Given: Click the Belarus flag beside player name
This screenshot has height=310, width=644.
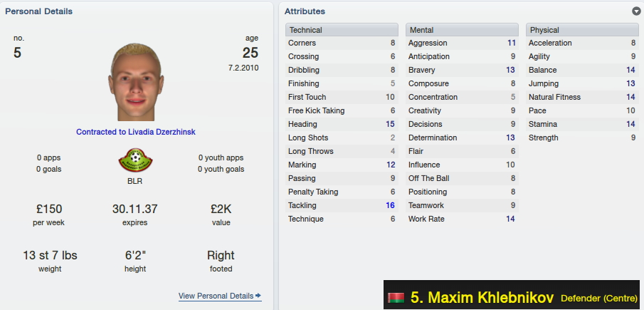Looking at the screenshot, I should [x=396, y=298].
